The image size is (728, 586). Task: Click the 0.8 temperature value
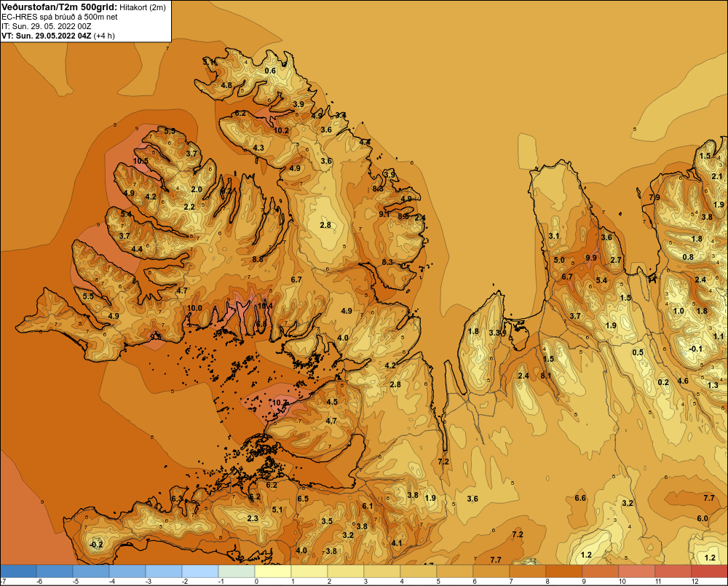pyautogui.click(x=688, y=257)
